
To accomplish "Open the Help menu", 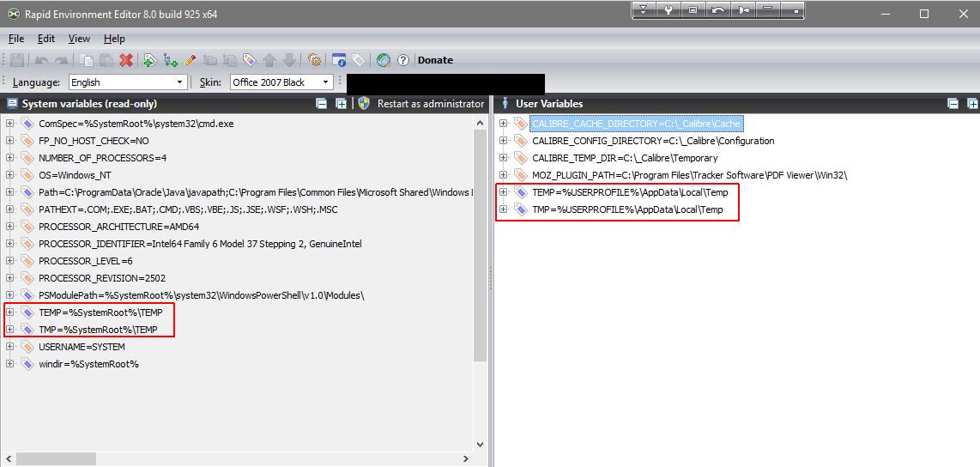I will (x=114, y=39).
